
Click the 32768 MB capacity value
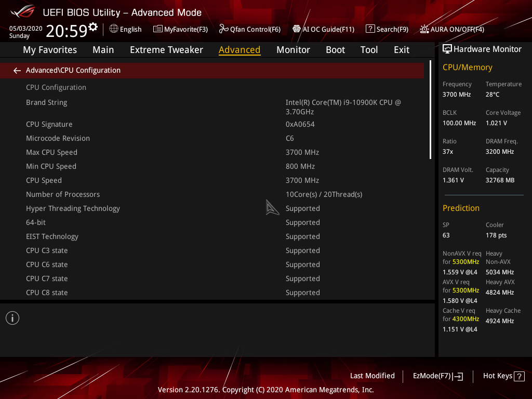point(500,180)
